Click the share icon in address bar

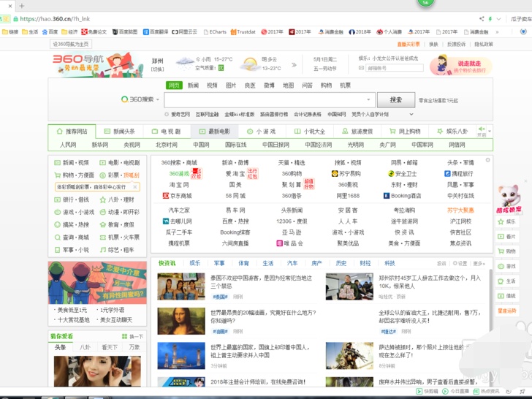[x=482, y=19]
